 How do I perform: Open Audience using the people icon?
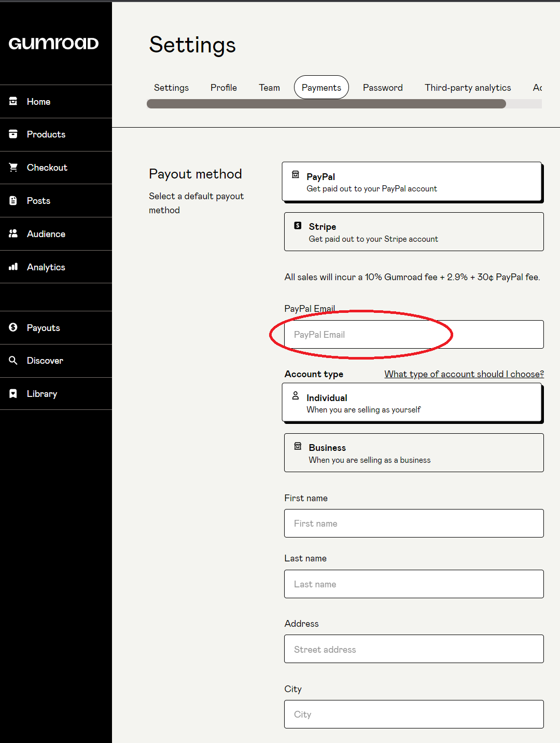[13, 233]
